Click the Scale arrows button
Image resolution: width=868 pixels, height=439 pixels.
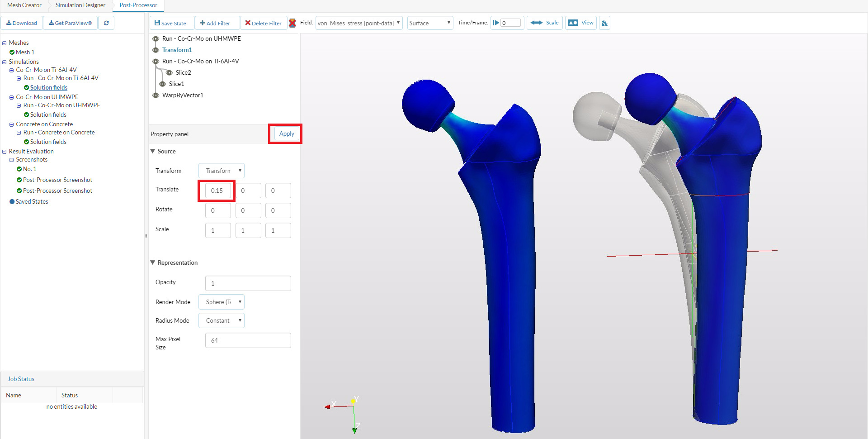click(544, 23)
